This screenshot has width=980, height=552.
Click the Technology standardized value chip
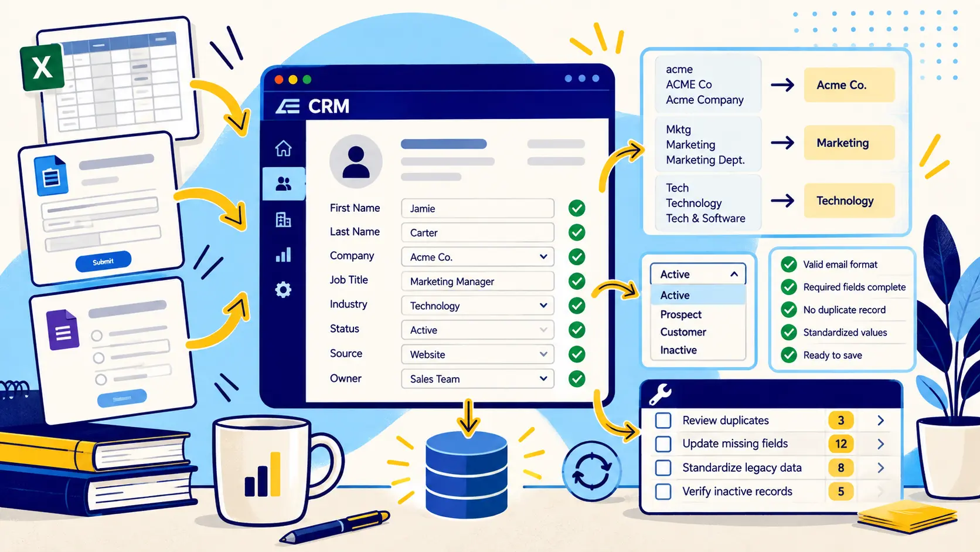click(x=849, y=201)
